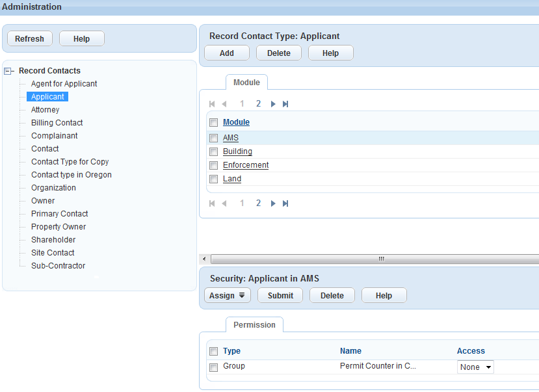Check the AMS module checkbox
Viewport: 539px width, 392px height.
[x=213, y=138]
